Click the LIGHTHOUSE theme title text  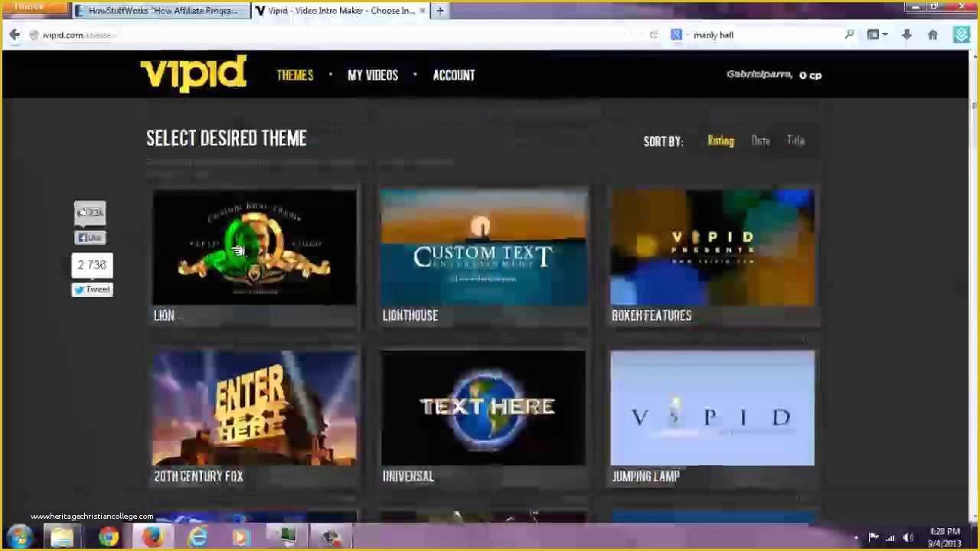(x=410, y=315)
